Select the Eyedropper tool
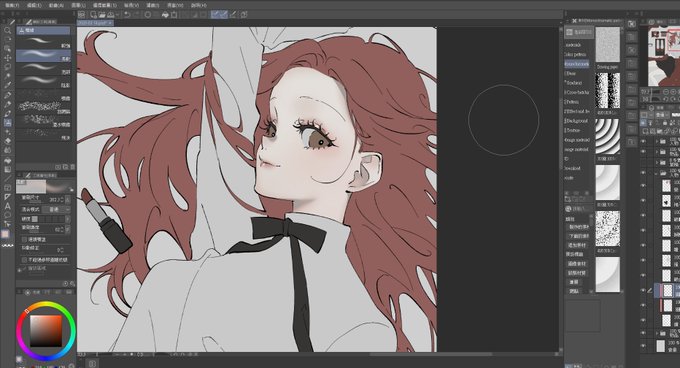This screenshot has height=368, width=680. [7, 85]
